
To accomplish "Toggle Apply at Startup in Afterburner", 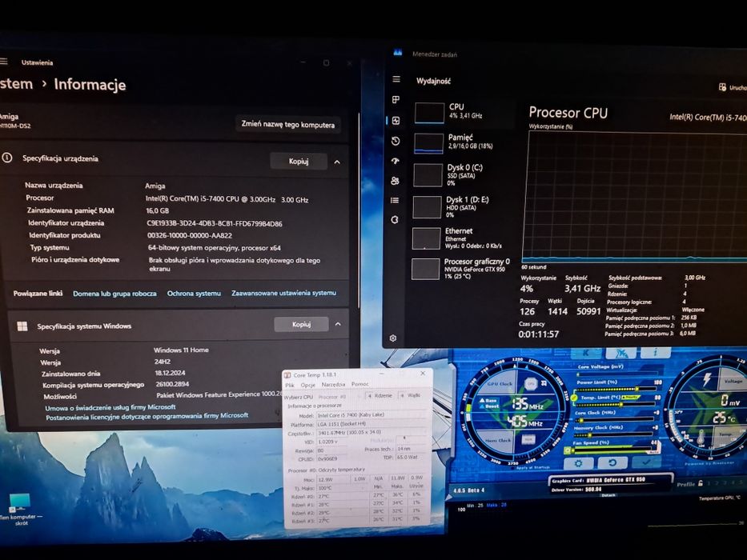I will 532,468.
